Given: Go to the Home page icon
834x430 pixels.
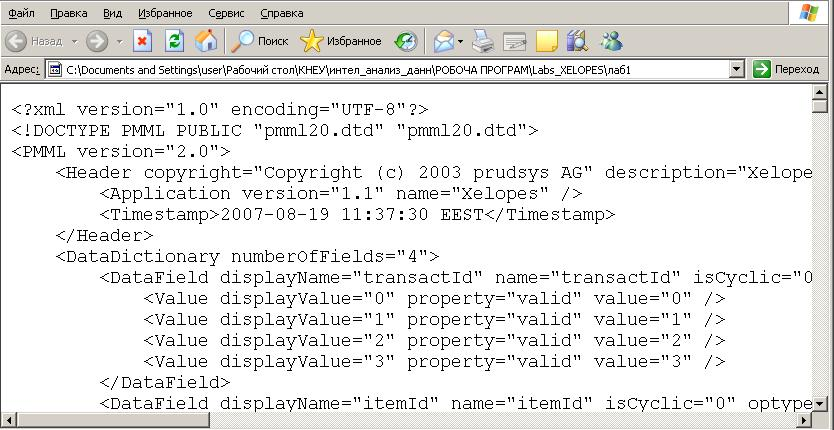Looking at the screenshot, I should 206,41.
